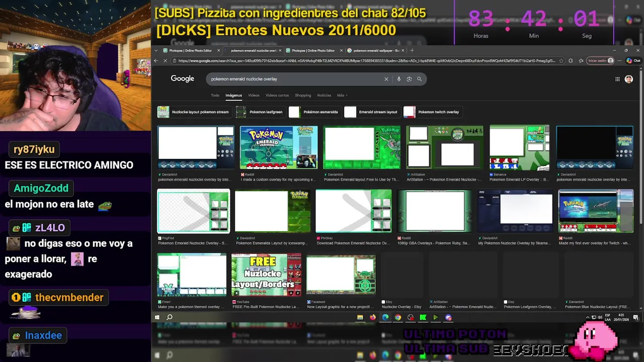Open the Facebook New Layout graphic thumbnail

(341, 275)
